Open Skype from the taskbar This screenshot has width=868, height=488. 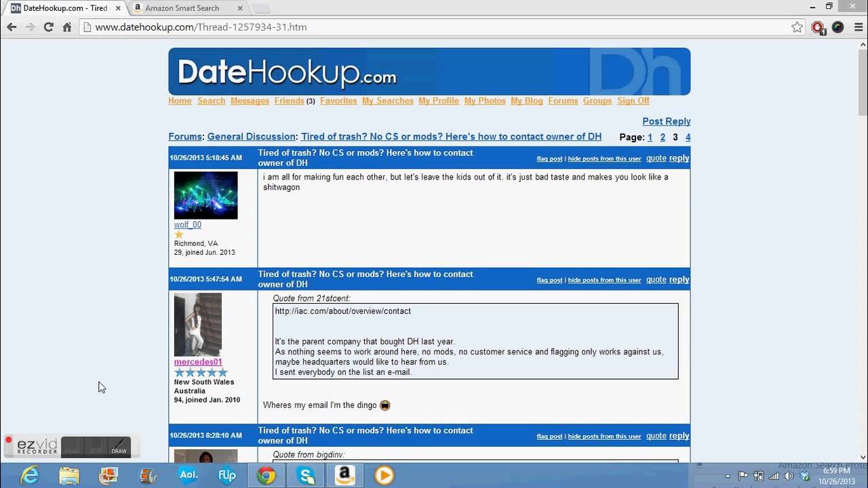coord(306,476)
